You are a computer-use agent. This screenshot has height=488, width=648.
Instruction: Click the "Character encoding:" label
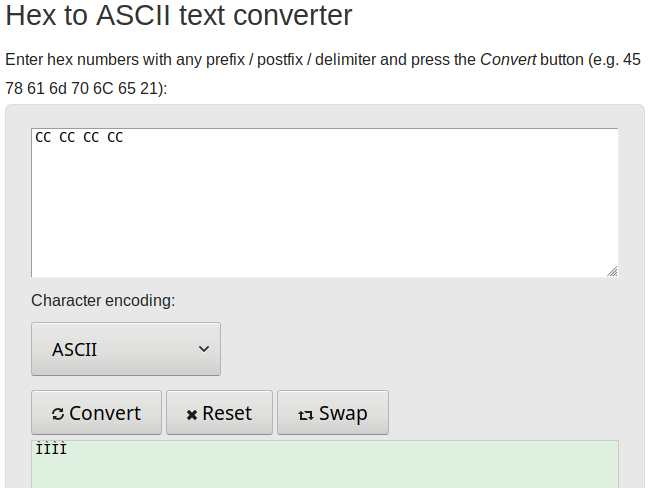click(x=103, y=300)
